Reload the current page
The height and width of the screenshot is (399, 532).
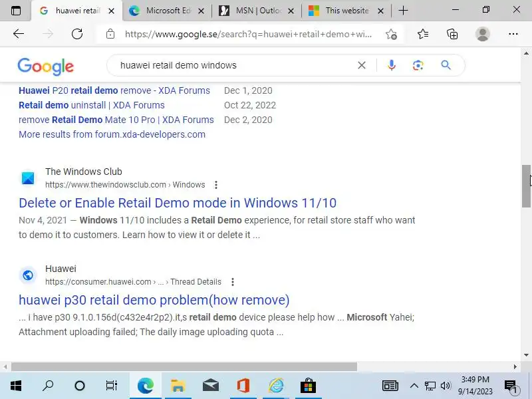point(77,34)
